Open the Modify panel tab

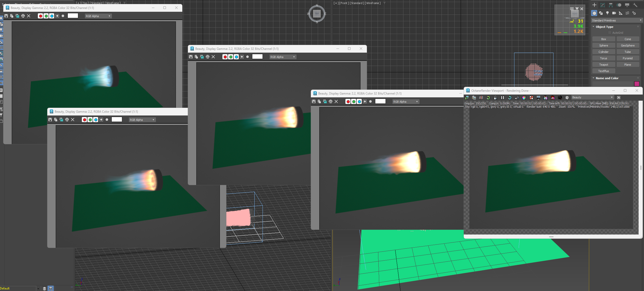603,5
